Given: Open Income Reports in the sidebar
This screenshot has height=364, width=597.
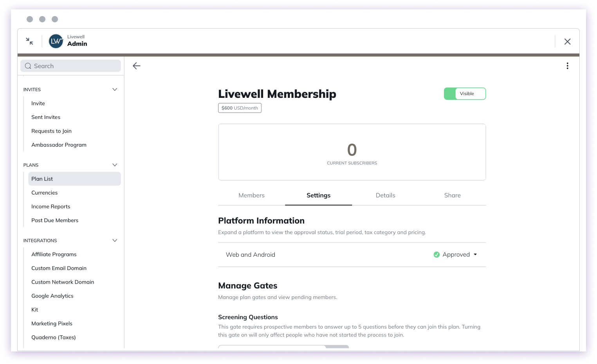Looking at the screenshot, I should point(51,206).
